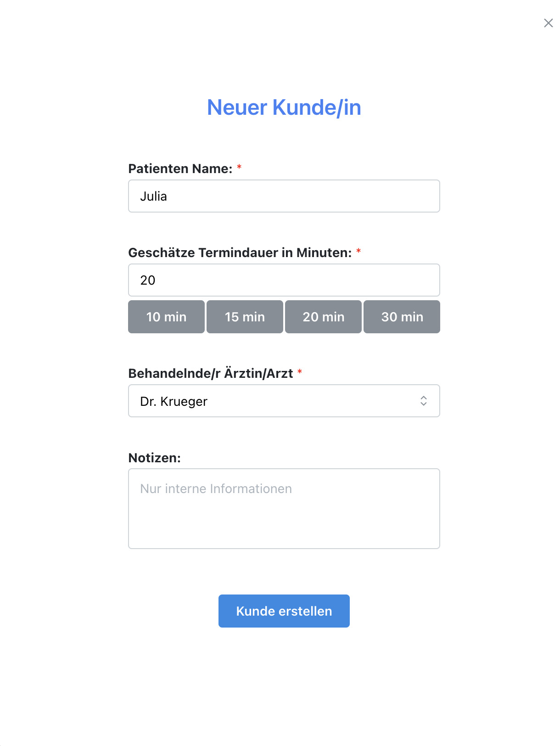Focus the Notizen text area
The height and width of the screenshot is (746, 560).
click(284, 508)
